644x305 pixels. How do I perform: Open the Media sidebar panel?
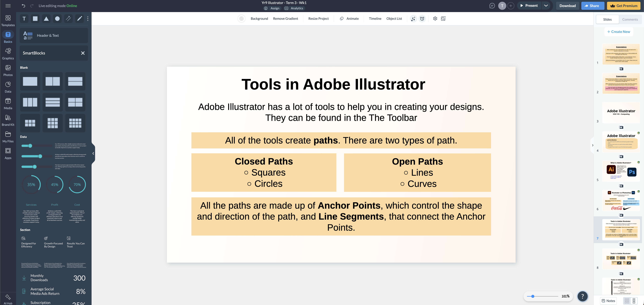click(8, 104)
